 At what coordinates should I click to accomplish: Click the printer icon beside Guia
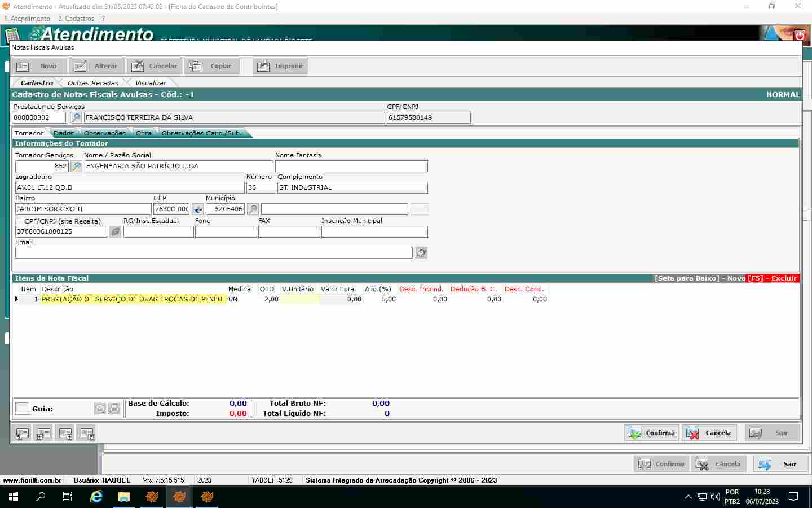tap(114, 409)
